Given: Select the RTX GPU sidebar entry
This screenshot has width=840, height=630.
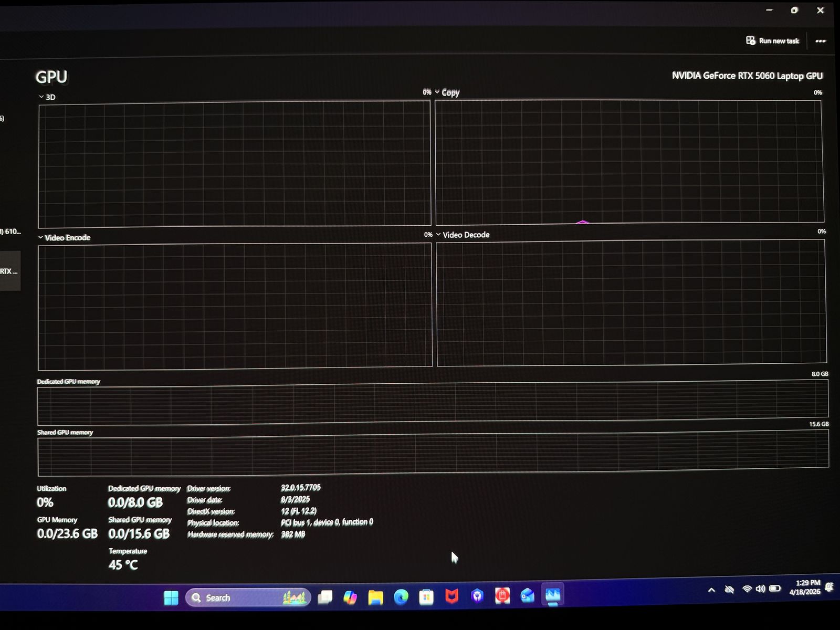Looking at the screenshot, I should (9, 271).
